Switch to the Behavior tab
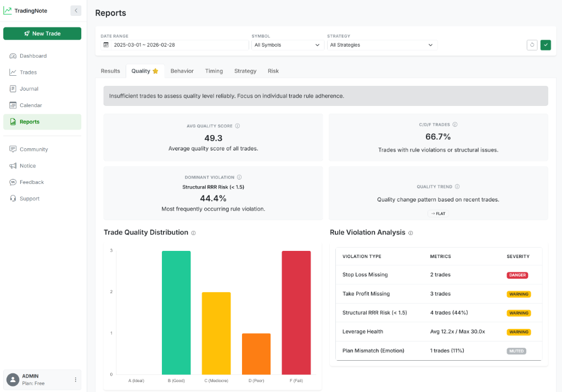This screenshot has height=392, width=562. [x=182, y=71]
